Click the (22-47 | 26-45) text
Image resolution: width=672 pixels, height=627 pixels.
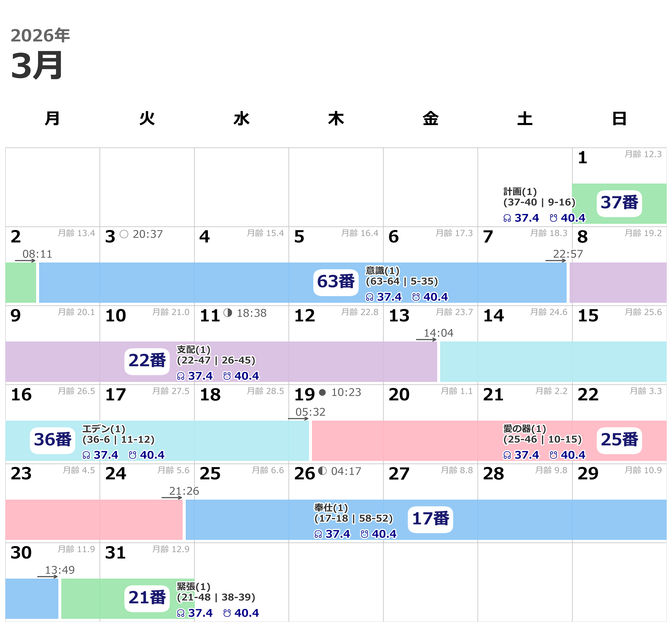(x=216, y=361)
